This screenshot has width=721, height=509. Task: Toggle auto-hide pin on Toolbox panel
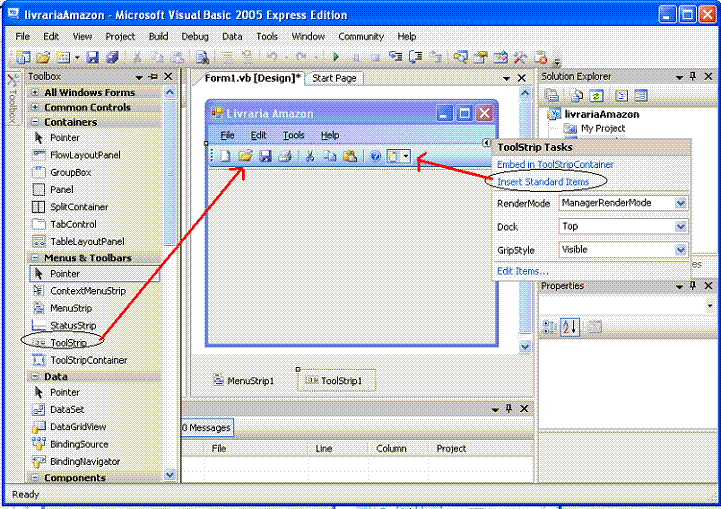point(154,77)
